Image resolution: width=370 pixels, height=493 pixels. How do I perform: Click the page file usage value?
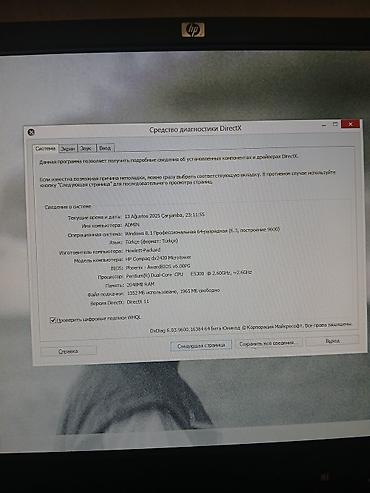173,292
